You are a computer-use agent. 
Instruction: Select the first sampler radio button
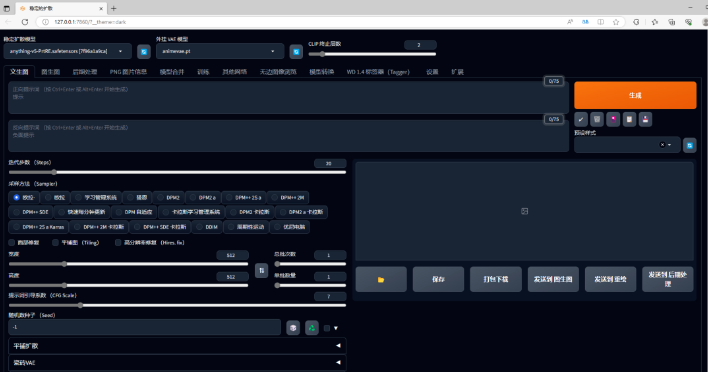[x=16, y=197]
